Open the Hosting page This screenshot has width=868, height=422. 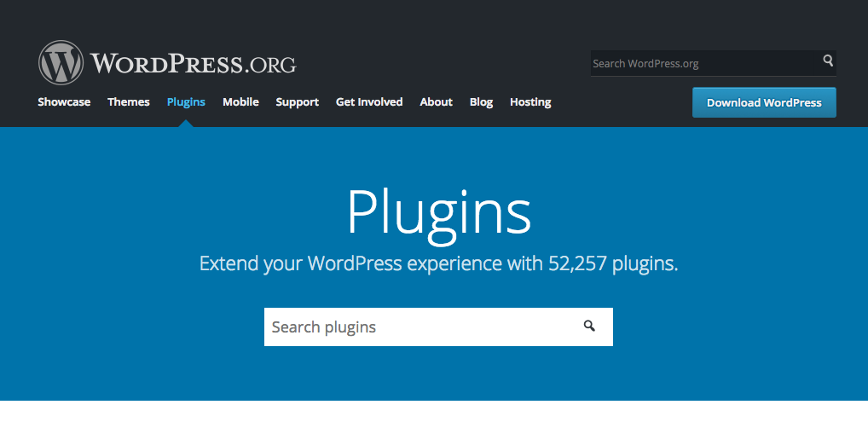(x=530, y=102)
